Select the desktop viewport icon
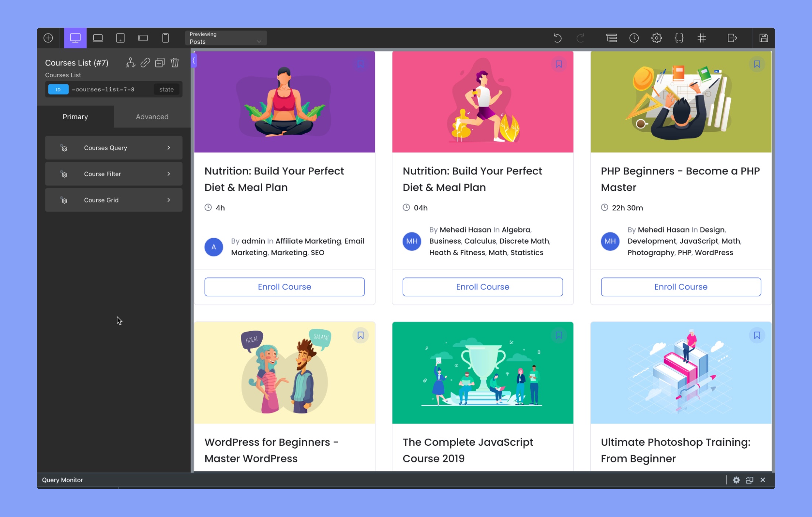The width and height of the screenshot is (812, 517). coord(75,38)
